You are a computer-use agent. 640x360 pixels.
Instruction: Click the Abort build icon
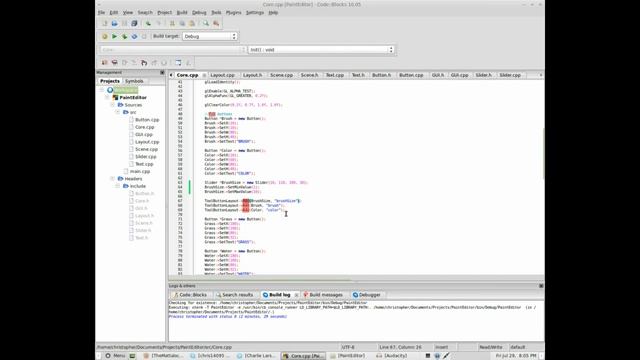(144, 36)
